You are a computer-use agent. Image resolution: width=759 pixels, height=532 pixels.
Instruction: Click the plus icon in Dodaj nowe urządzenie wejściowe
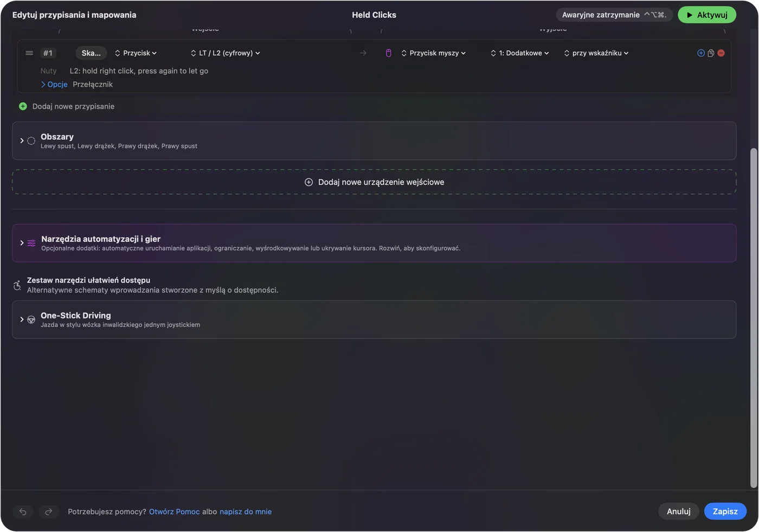(x=308, y=182)
